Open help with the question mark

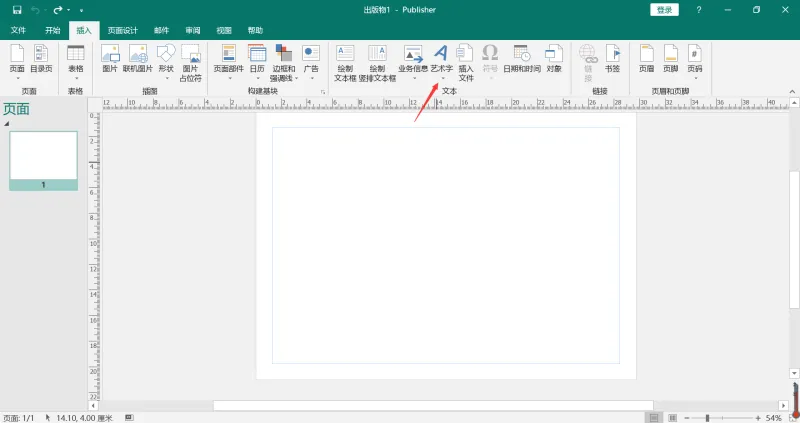[x=698, y=10]
